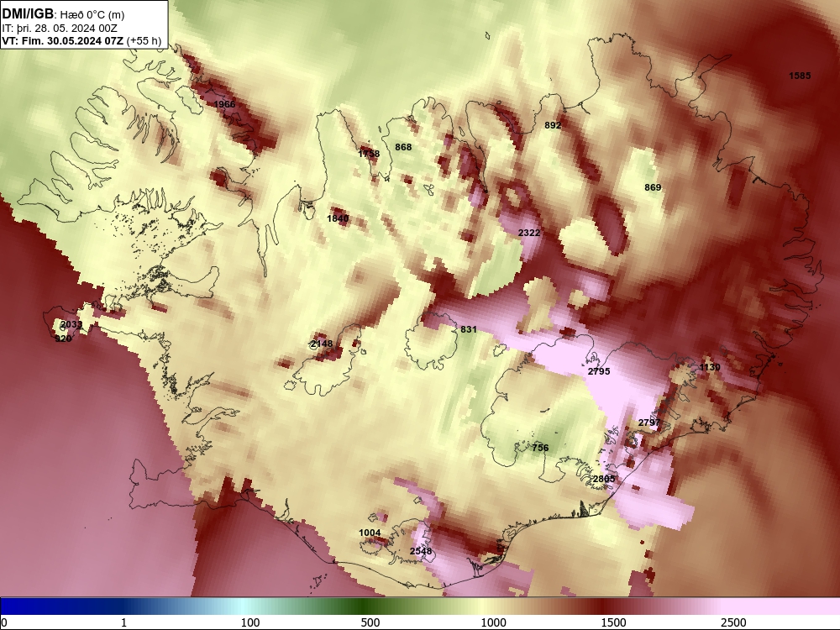Screen dimensions: 840x630
Task: Click the 2500 label on the color scale
Action: click(x=733, y=622)
